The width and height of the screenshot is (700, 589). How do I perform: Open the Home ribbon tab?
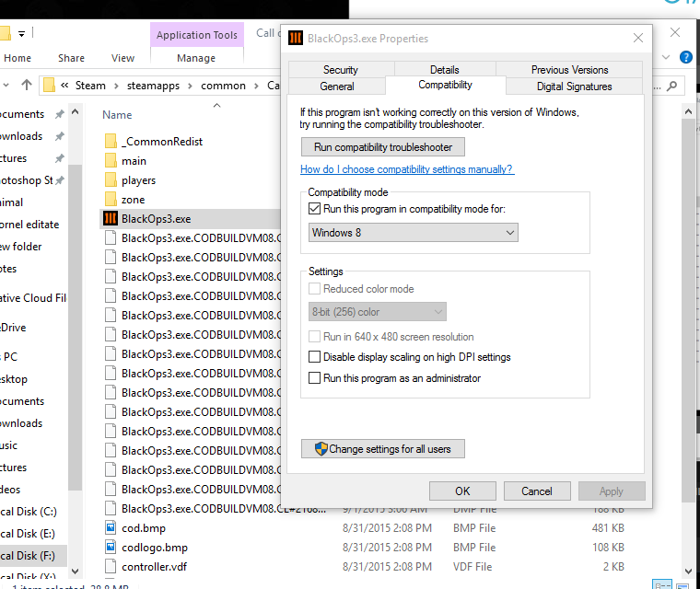(x=17, y=58)
